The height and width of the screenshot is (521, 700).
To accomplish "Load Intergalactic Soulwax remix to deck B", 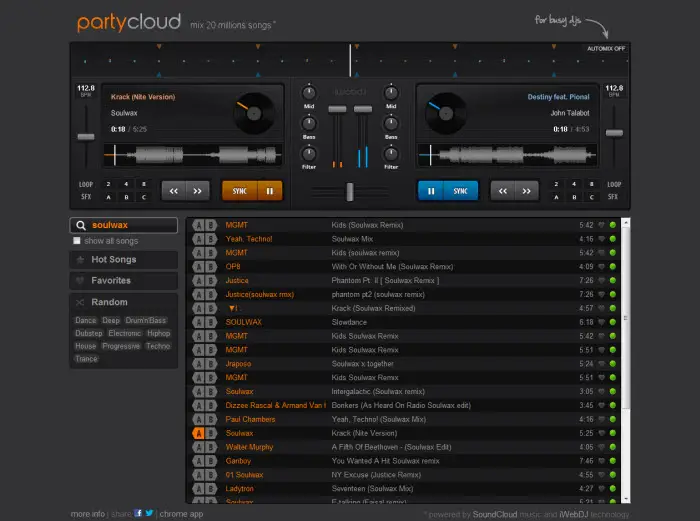I will (211, 392).
